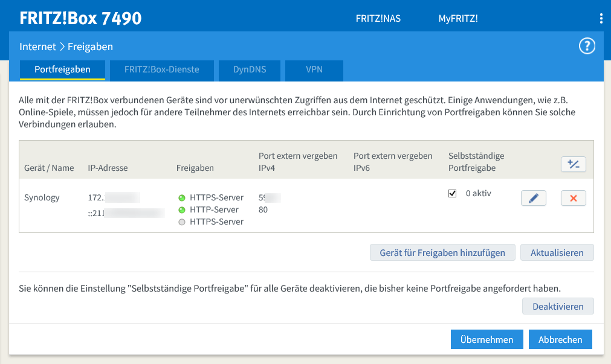Viewport: 611px width, 364px height.
Task: Click Gerät für Freigaben hinzufügen button
Action: [x=442, y=253]
